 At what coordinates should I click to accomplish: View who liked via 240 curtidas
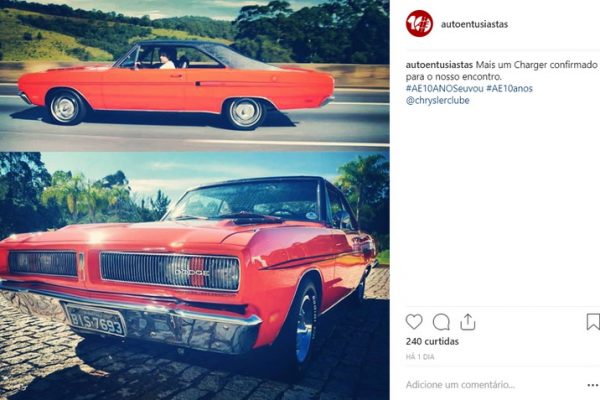tap(432, 341)
